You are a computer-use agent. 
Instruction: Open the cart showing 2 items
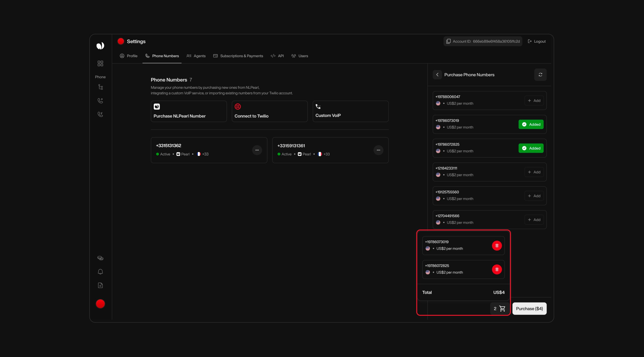(x=499, y=308)
